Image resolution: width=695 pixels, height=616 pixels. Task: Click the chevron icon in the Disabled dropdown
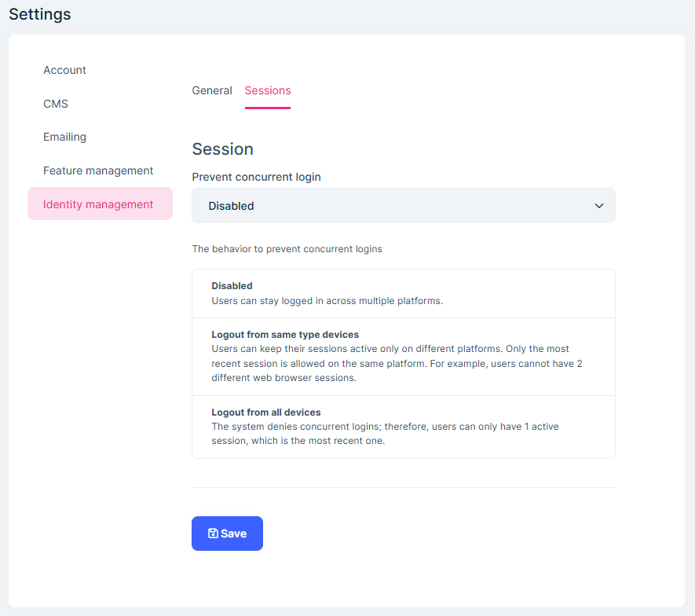[x=599, y=205]
